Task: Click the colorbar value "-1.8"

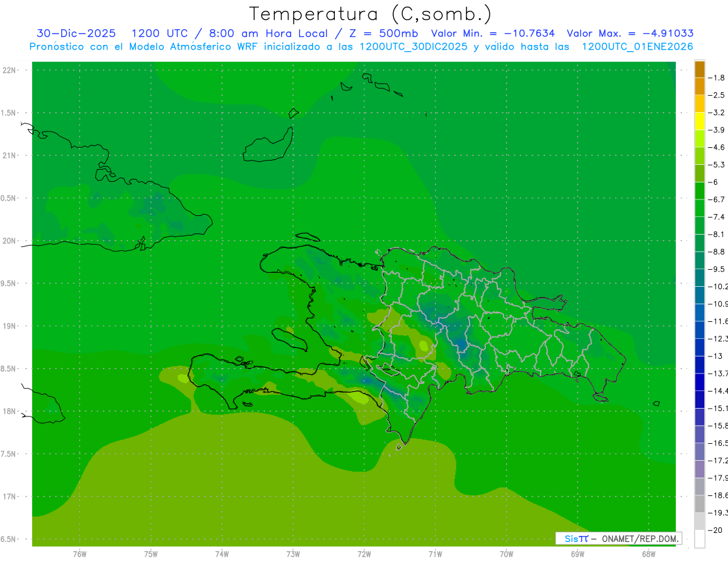Action: tap(717, 78)
